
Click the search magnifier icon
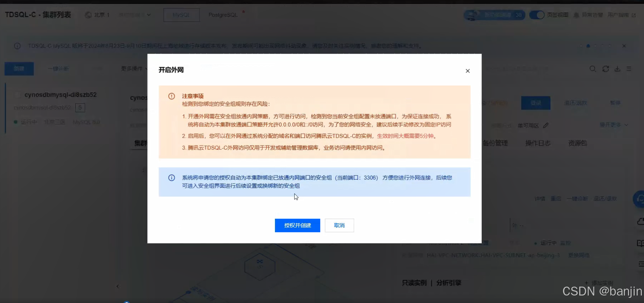pos(593,69)
